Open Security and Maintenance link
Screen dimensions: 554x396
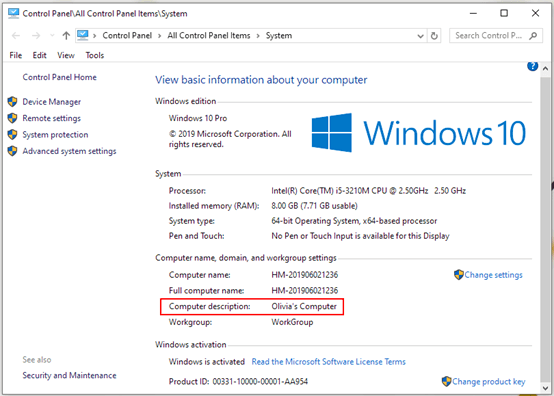tap(69, 376)
